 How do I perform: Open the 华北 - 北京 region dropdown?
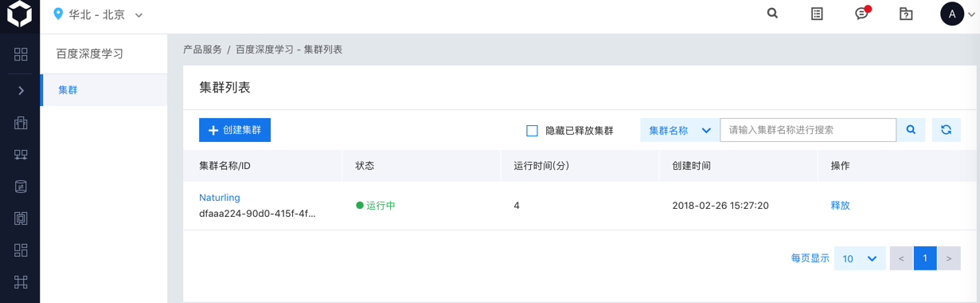click(98, 14)
